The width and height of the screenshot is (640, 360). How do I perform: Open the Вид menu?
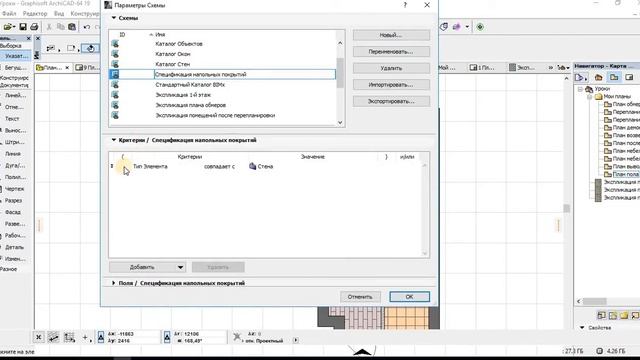[x=59, y=13]
